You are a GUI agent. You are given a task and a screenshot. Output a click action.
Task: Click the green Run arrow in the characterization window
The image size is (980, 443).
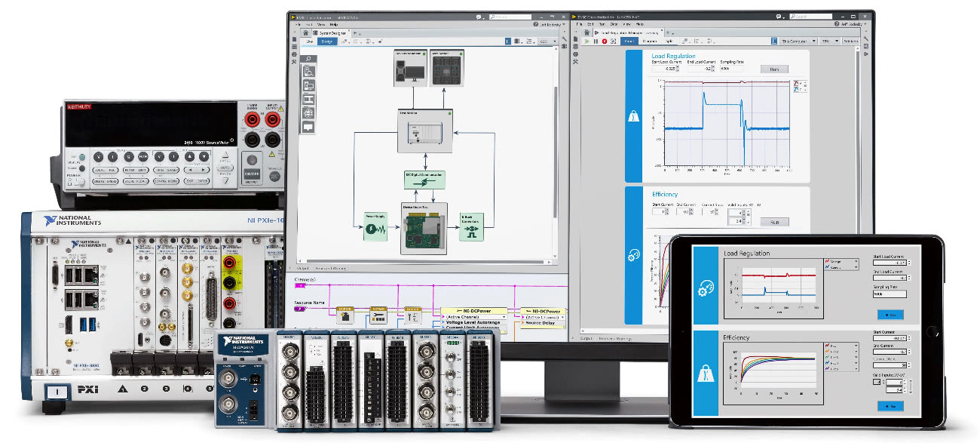[587, 41]
